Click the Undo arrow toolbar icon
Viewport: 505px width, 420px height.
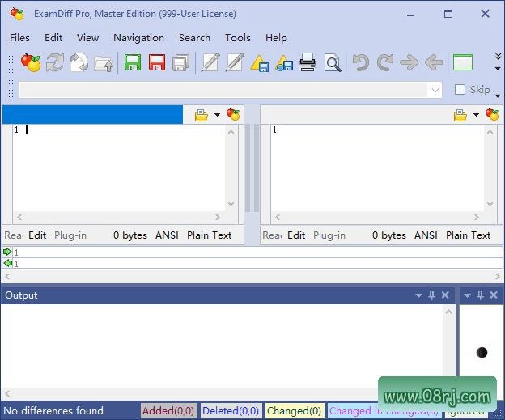(360, 62)
